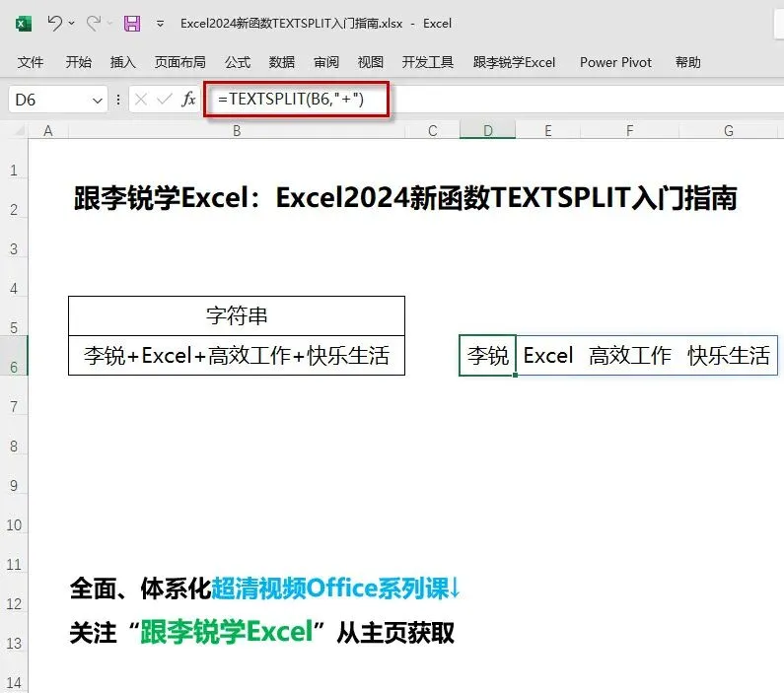
Task: Confirm formula entry with checkmark icon
Action: [x=164, y=100]
